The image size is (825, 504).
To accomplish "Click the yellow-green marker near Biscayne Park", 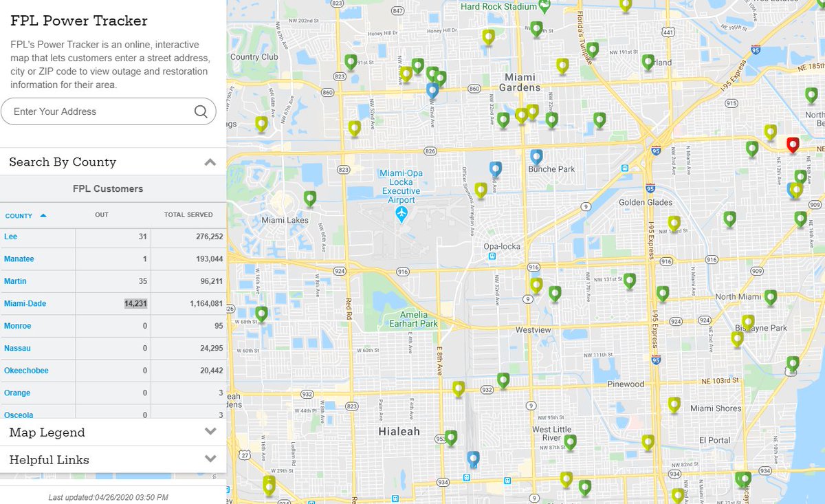I will (748, 322).
